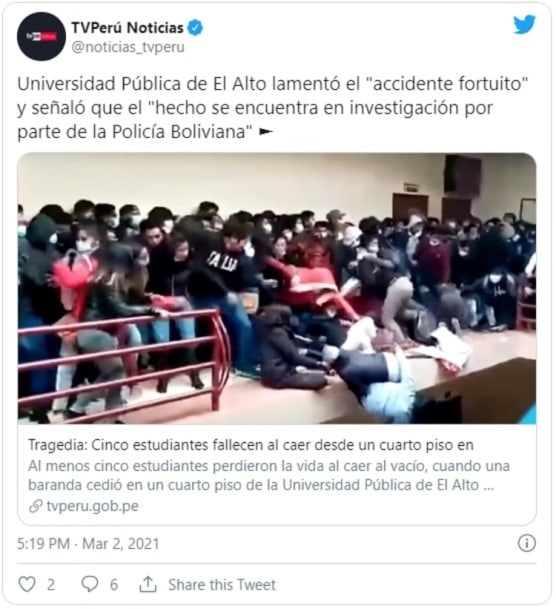Open the 5:19 PM · Mar 2, 2021 timestamp
The image size is (556, 609).
[88, 544]
